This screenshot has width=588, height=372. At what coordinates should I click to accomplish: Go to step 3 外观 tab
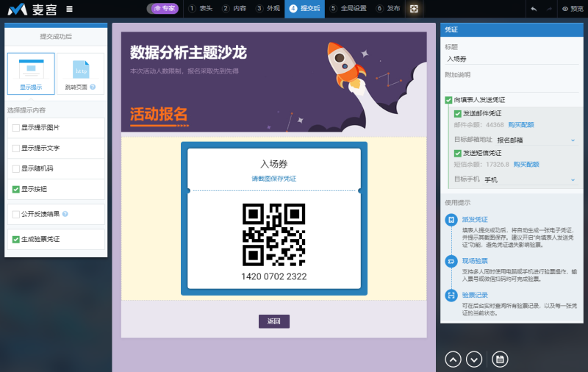[268, 8]
